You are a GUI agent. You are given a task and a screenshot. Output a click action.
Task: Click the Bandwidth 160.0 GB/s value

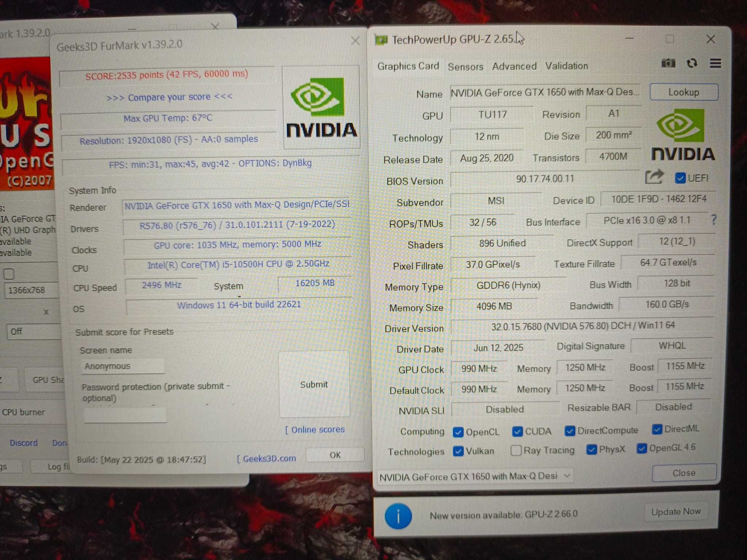667,304
